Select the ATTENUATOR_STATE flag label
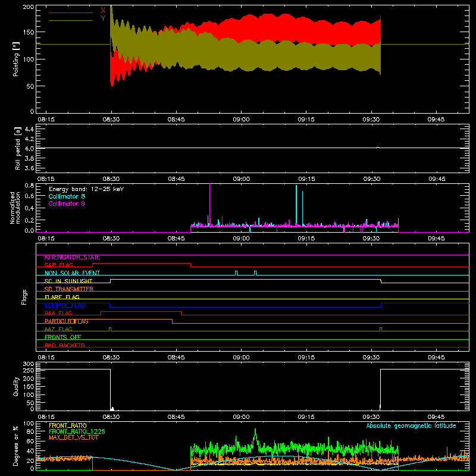The image size is (476, 476). click(x=72, y=258)
